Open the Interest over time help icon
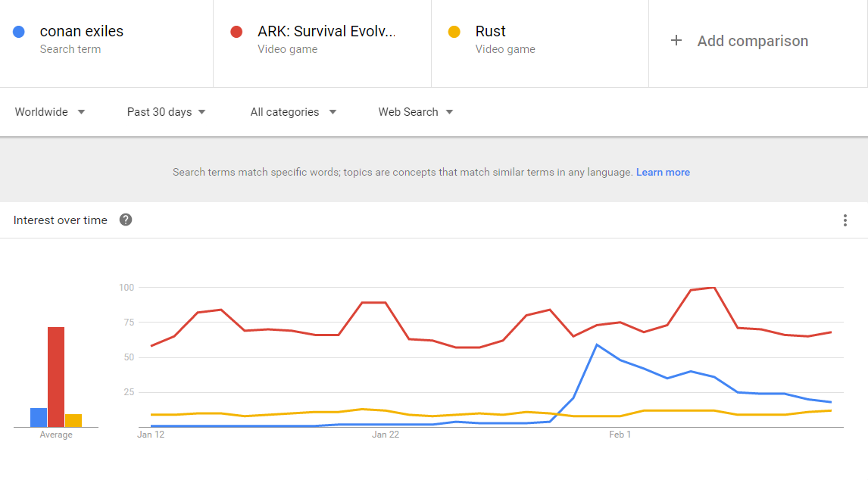The height and width of the screenshot is (480, 868). (126, 220)
